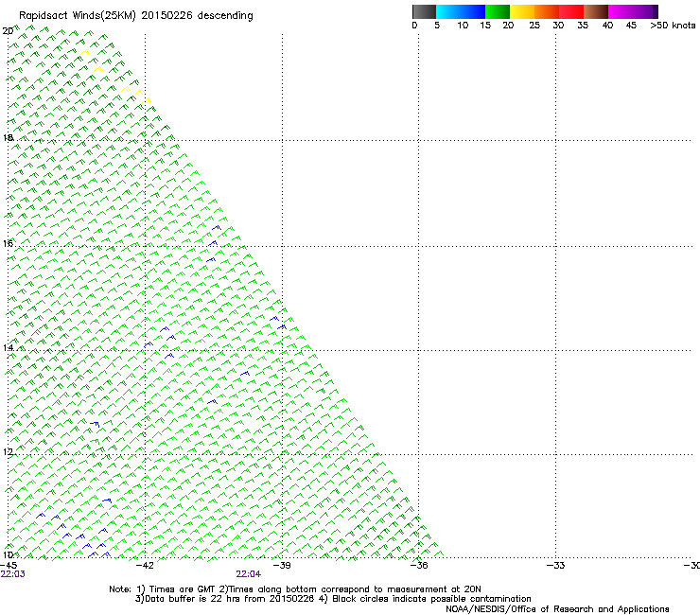This screenshot has width=700, height=615.
Task: Click the red 30-35 knots color band
Action: click(x=571, y=11)
